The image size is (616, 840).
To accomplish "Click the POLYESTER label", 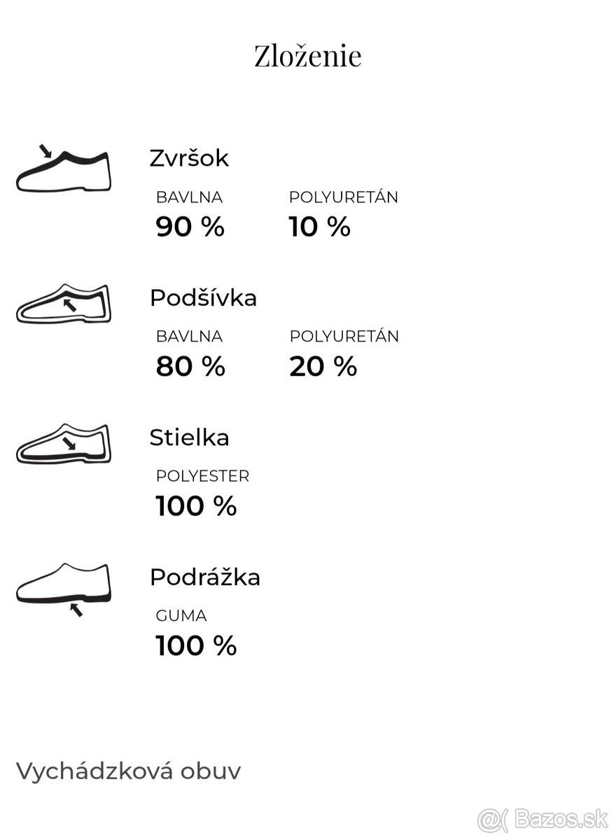I will tap(202, 476).
